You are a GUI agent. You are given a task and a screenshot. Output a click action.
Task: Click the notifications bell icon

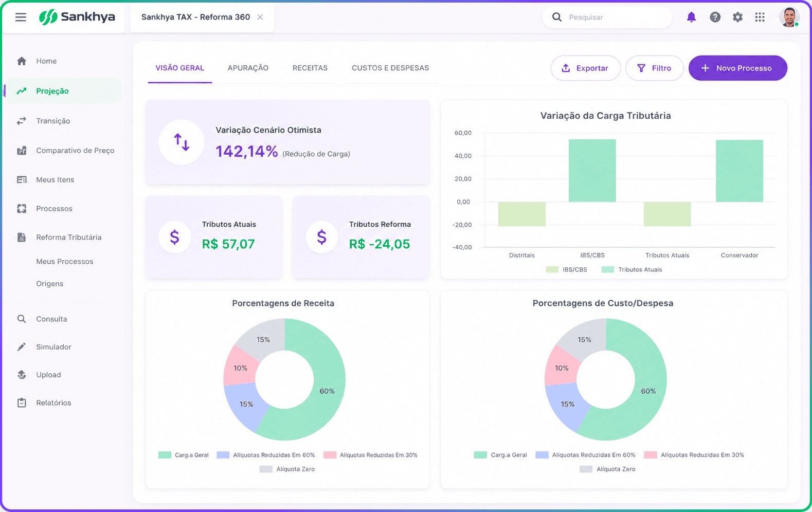691,17
